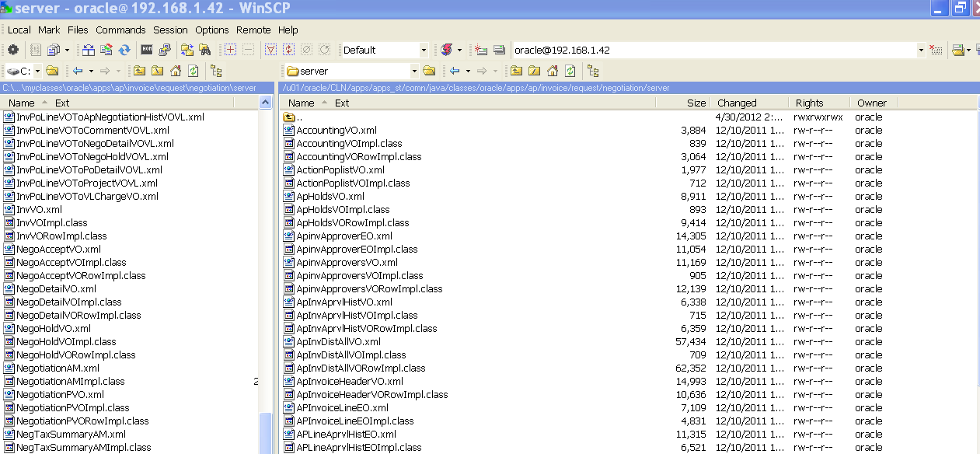The width and height of the screenshot is (980, 454).
Task: Open local folder icon next to C: drive
Action: (x=52, y=71)
